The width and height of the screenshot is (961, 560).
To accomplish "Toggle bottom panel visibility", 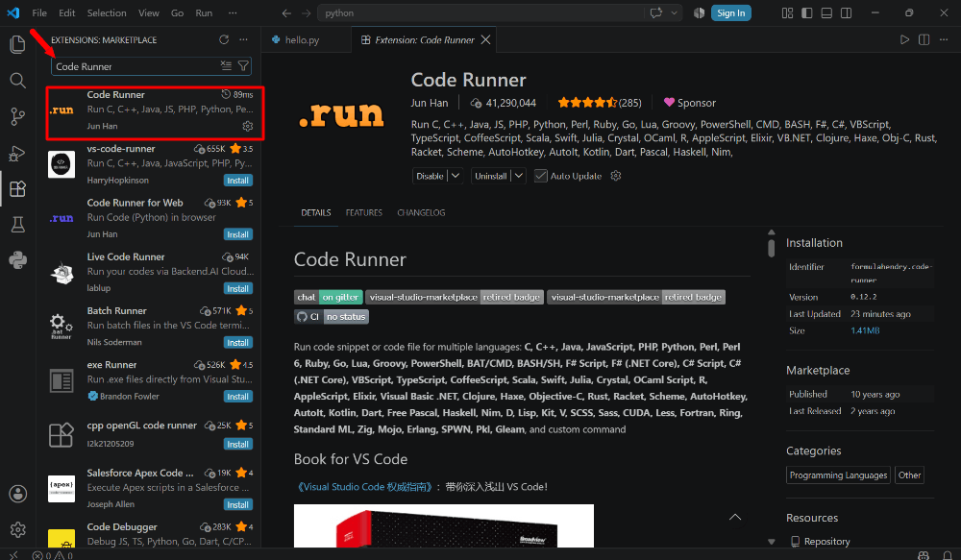I will click(x=826, y=12).
